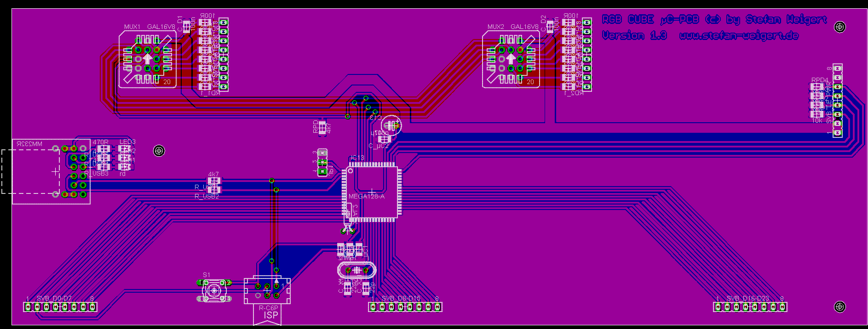Viewport: 868px width, 329px height.
Task: Click pin 1 of the SVB_D0-D7 header
Action: [28, 306]
